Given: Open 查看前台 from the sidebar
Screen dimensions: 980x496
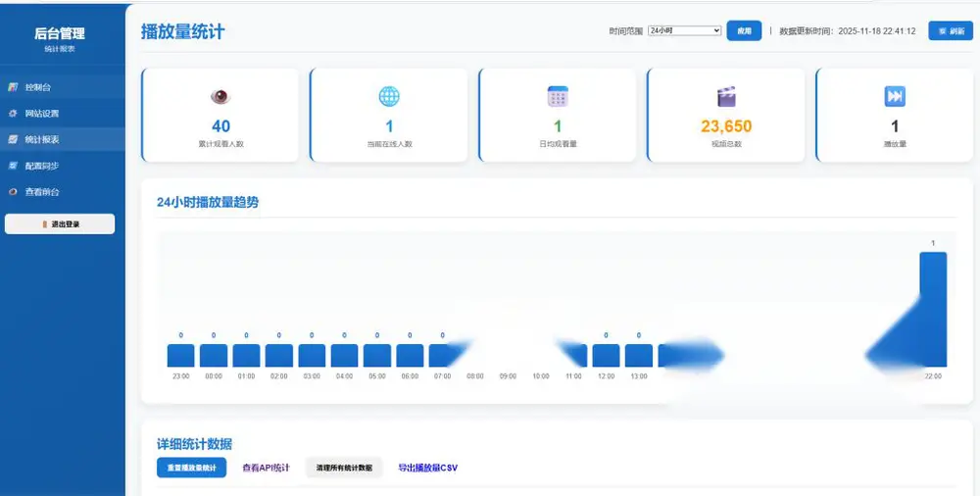Looking at the screenshot, I should point(63,192).
